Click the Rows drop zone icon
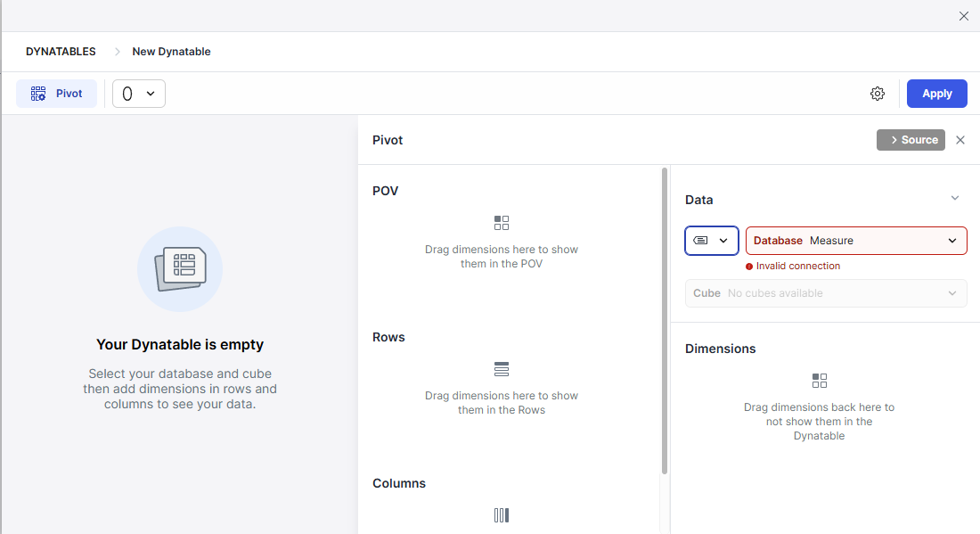Viewport: 980px width, 534px height. click(502, 369)
